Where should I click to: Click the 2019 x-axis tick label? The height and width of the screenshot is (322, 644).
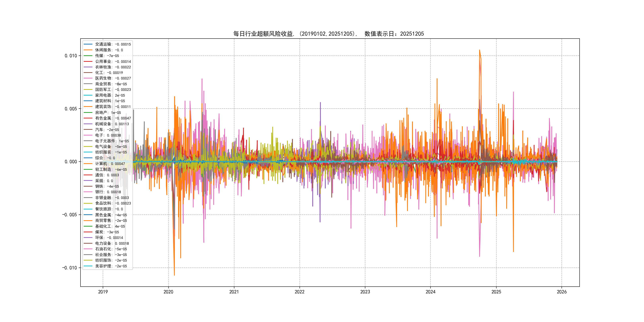(103, 292)
